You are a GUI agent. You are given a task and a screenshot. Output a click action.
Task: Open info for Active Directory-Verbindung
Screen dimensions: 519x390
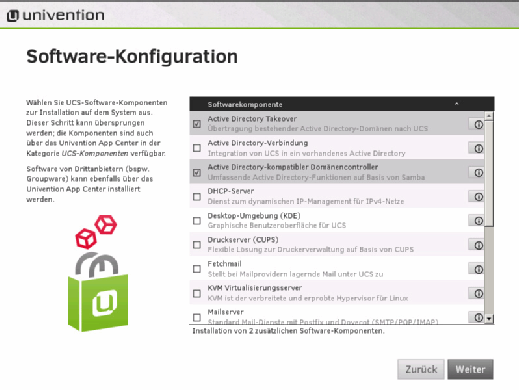point(477,148)
